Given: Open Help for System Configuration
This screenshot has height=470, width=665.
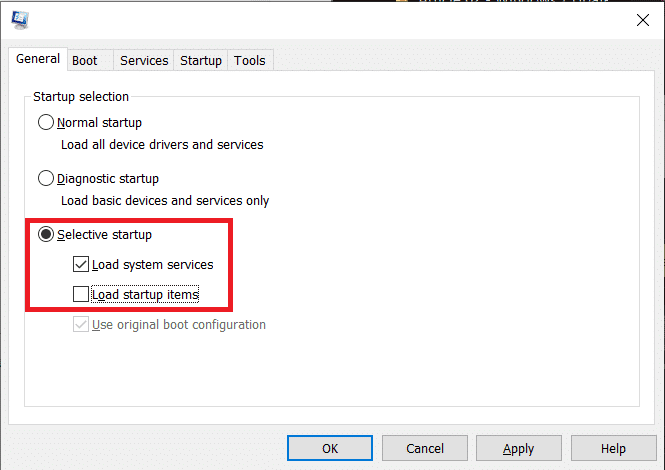Looking at the screenshot, I should click(x=613, y=449).
